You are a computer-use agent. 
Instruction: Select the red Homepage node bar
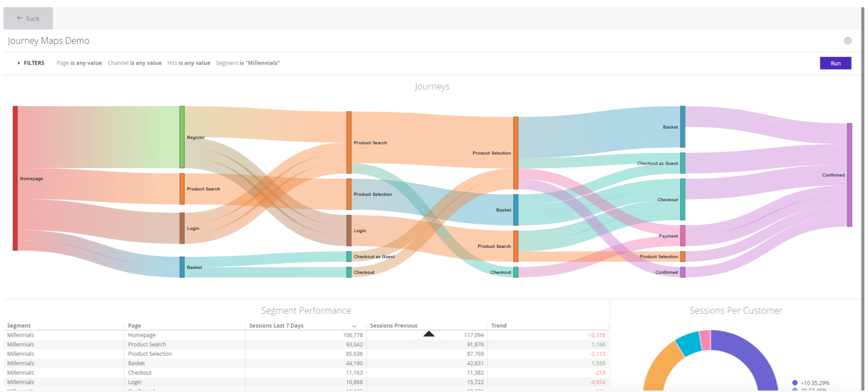click(x=15, y=178)
